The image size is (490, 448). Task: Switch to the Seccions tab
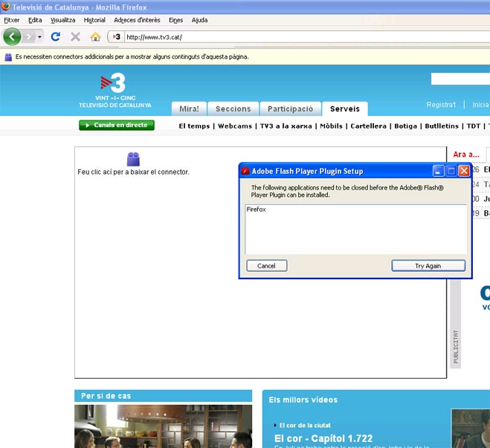pos(233,108)
